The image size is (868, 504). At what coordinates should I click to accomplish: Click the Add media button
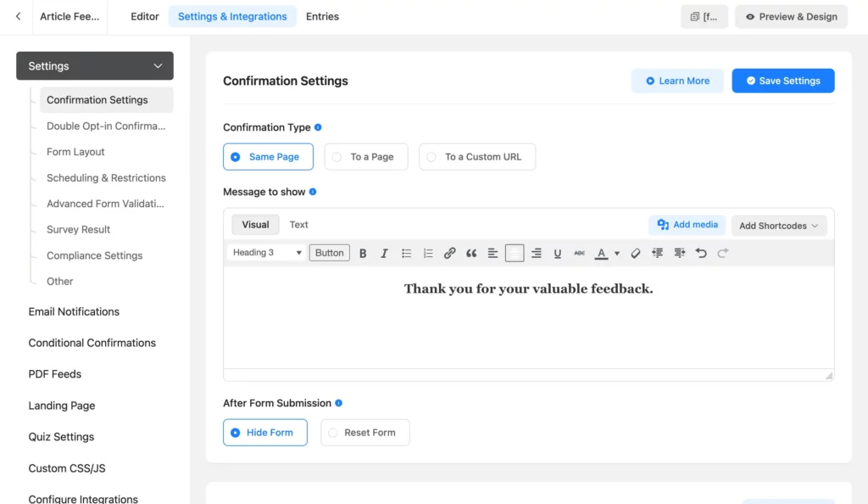(x=687, y=224)
